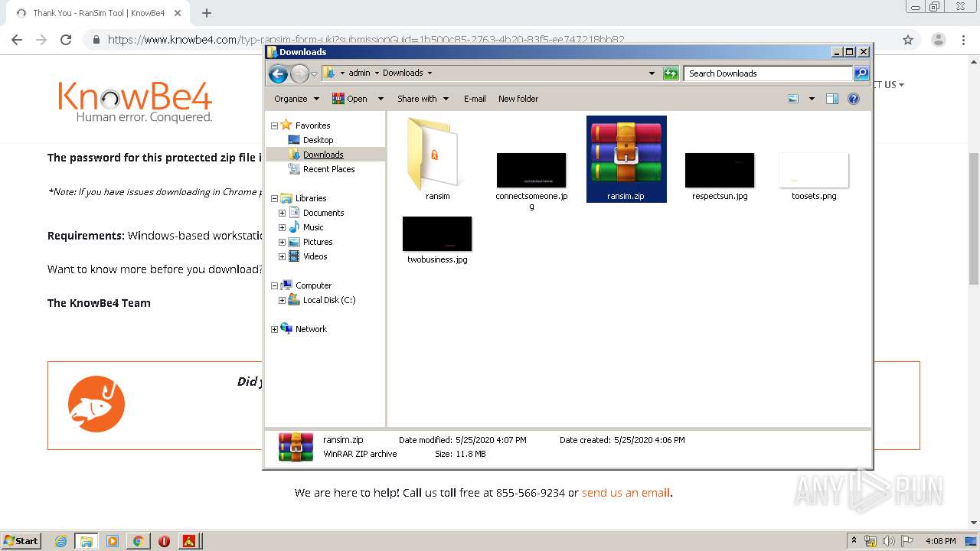Click Downloads in the address breadcrumb

pyautogui.click(x=403, y=73)
